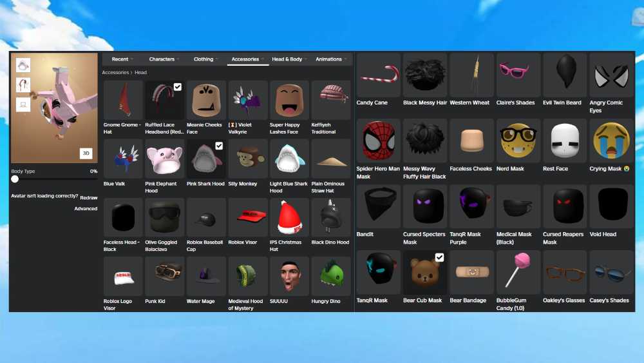Equip the IPS Christmas Hat
644x363 pixels.
(x=289, y=217)
